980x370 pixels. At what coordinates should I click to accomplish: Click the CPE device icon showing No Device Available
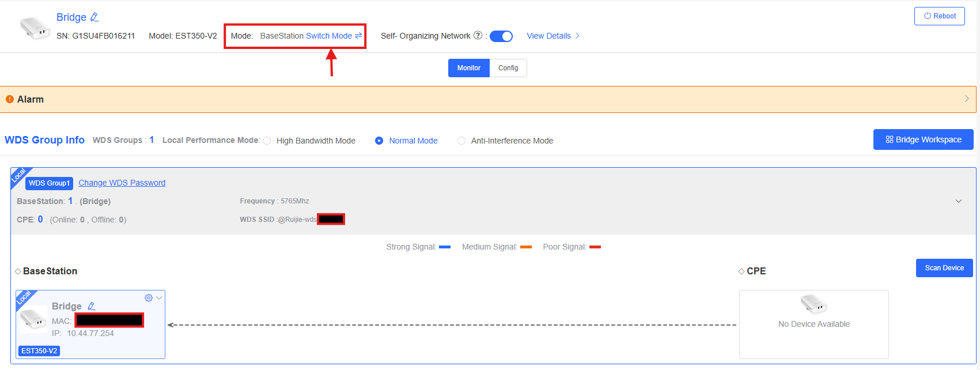[813, 304]
